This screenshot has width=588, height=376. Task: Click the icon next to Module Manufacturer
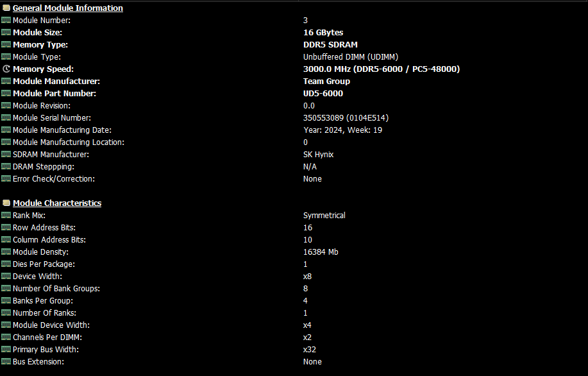(x=6, y=81)
